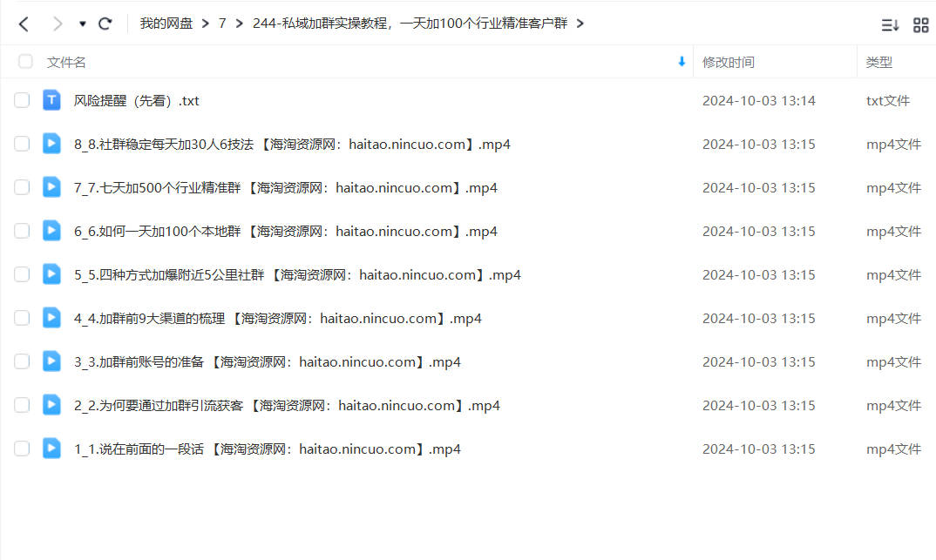Open the sort order menu icon

890,25
